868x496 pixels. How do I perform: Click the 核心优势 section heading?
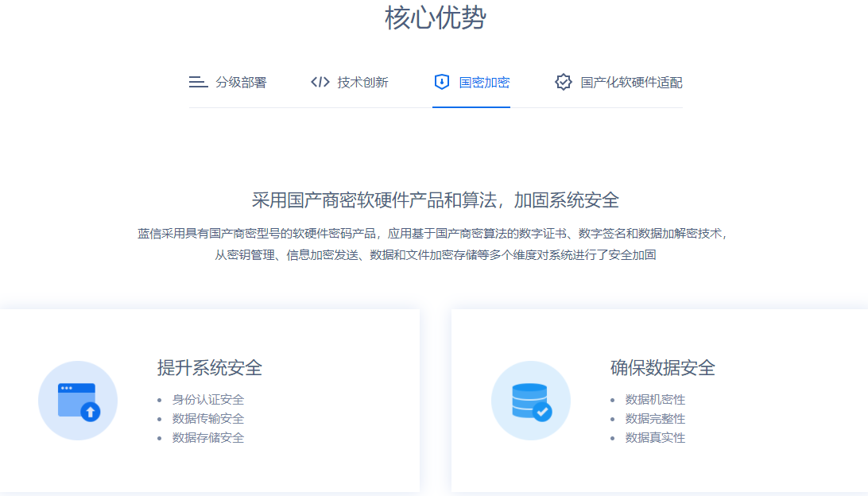tap(435, 17)
